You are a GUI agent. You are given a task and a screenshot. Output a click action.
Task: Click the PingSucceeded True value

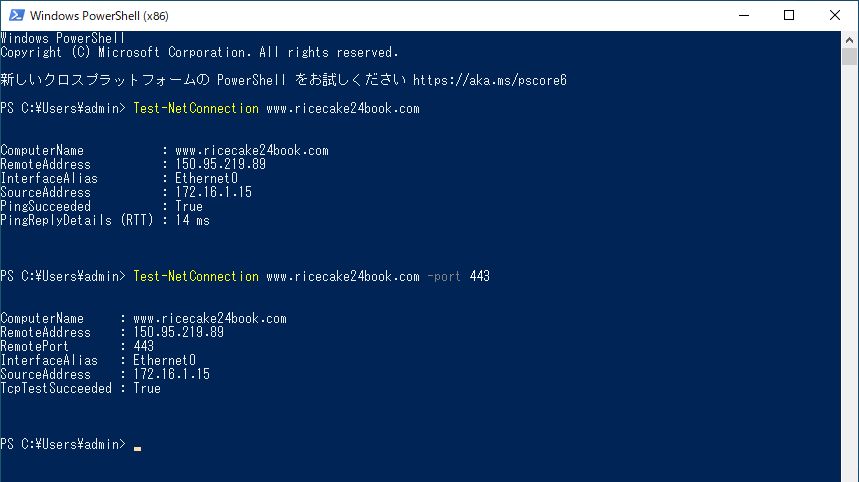[x=189, y=206]
